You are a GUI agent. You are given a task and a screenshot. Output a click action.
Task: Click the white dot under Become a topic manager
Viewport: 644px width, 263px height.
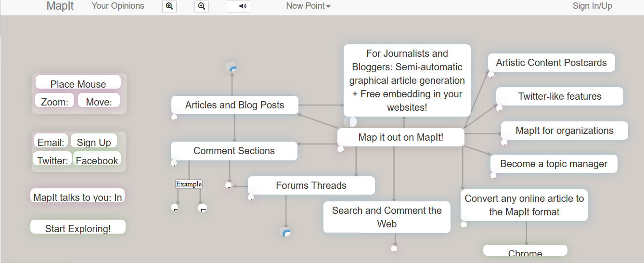point(493,176)
